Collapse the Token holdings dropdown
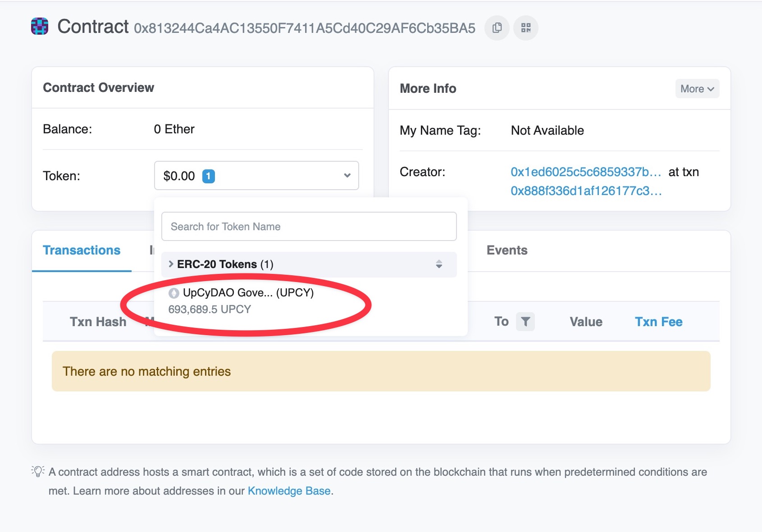Viewport: 762px width, 532px height. coord(347,176)
